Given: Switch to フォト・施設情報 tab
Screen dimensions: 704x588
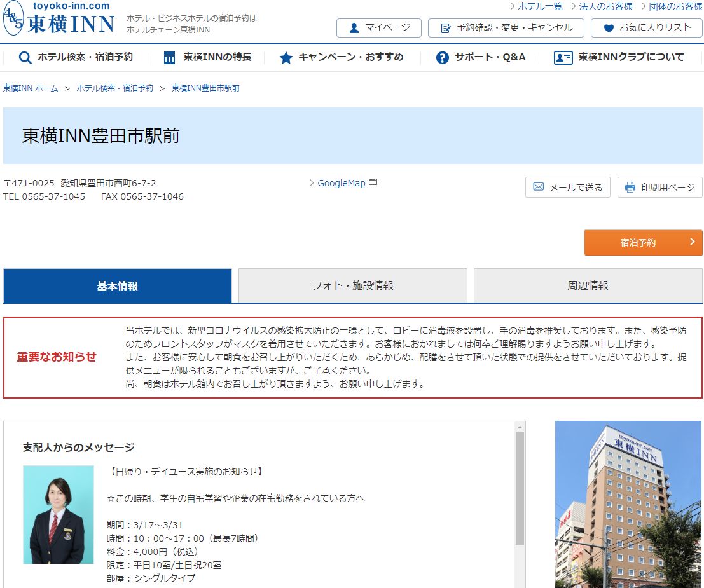Looking at the screenshot, I should tap(352, 285).
